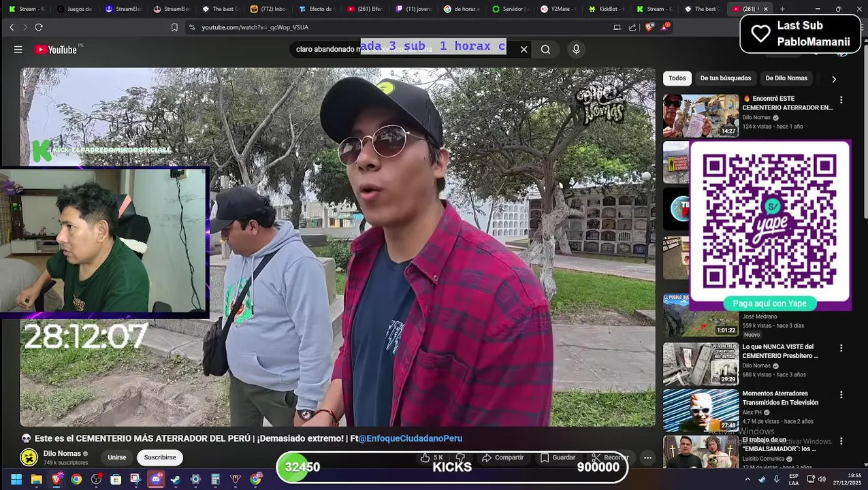
Task: Open the Brave Shields lion icon
Action: pyautogui.click(x=649, y=27)
